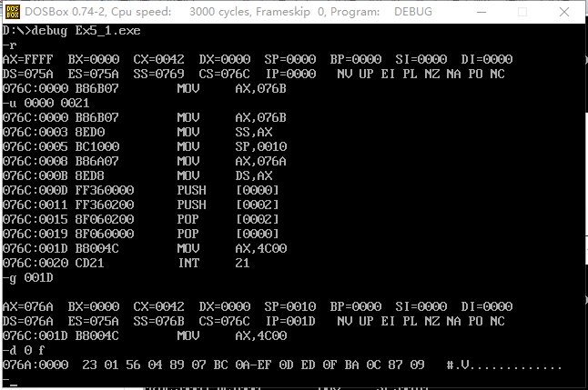Click the '-g 001D' command
The height and width of the screenshot is (390, 588).
click(x=27, y=278)
